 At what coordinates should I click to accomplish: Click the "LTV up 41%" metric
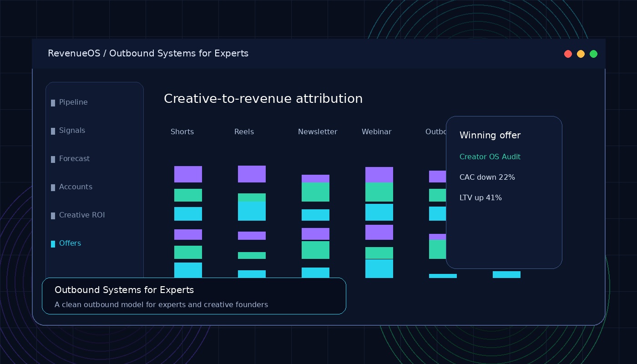480,198
